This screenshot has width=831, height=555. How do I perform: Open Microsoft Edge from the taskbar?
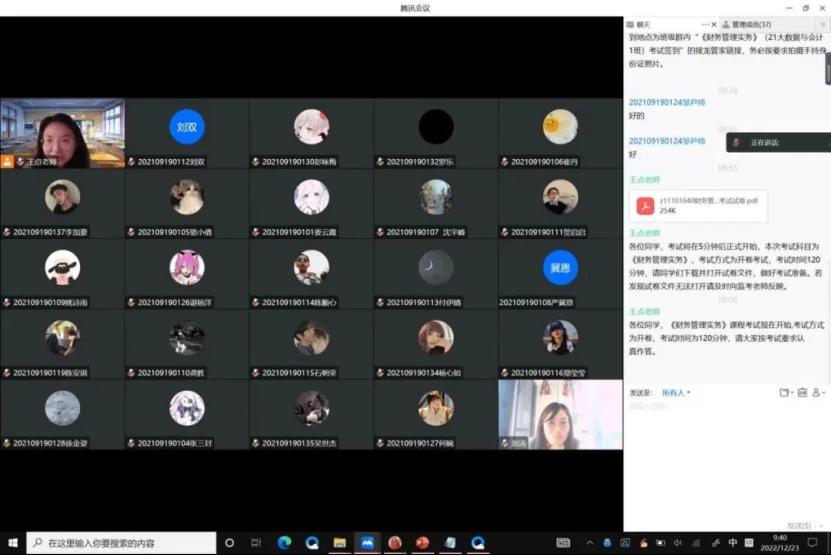coord(284,543)
